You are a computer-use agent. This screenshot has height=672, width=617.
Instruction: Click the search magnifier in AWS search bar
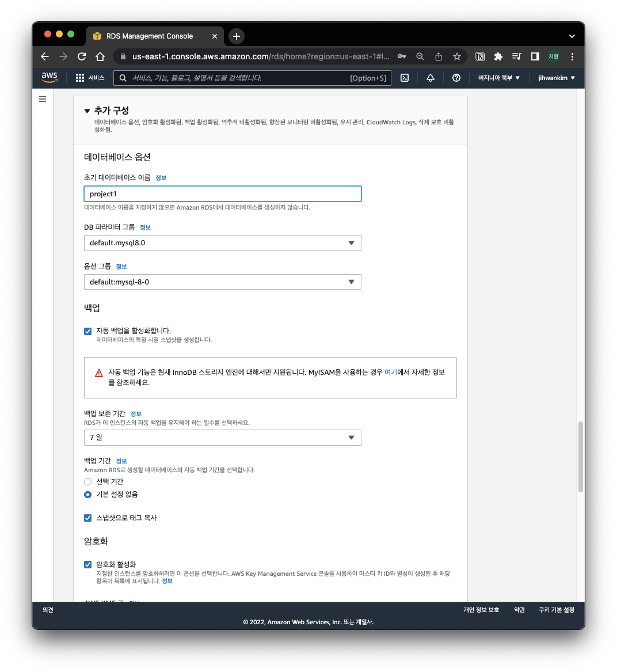(x=123, y=78)
